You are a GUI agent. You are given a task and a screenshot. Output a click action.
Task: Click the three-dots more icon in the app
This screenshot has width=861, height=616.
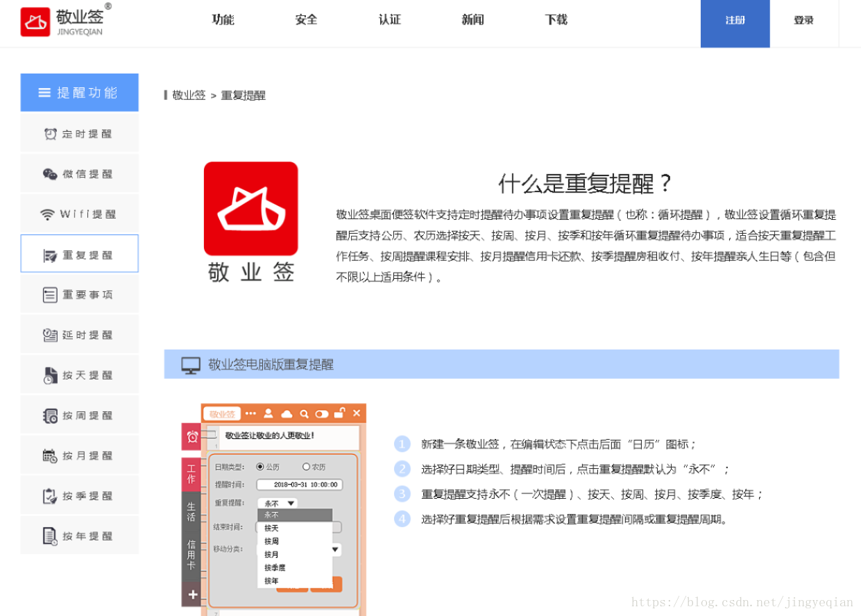click(250, 413)
